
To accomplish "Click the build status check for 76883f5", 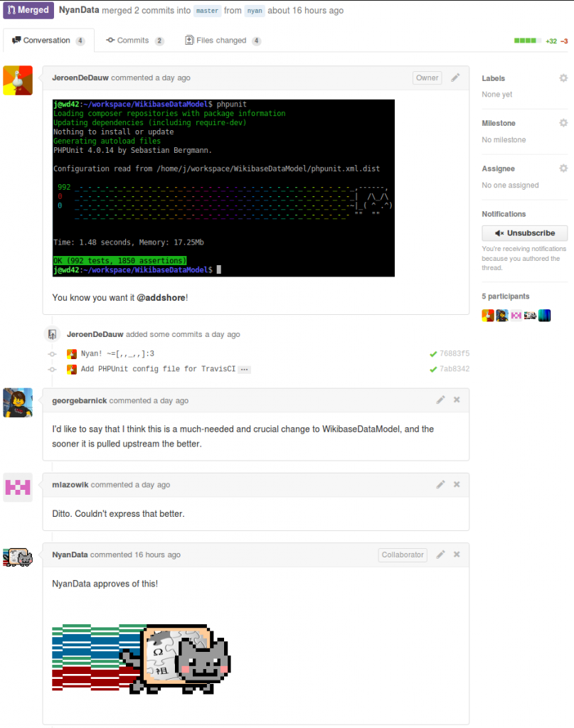I will point(433,354).
